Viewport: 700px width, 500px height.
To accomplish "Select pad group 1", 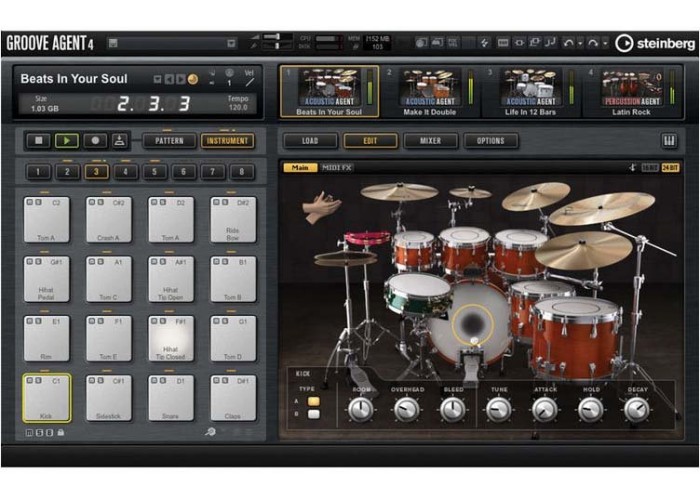I will click(x=38, y=172).
